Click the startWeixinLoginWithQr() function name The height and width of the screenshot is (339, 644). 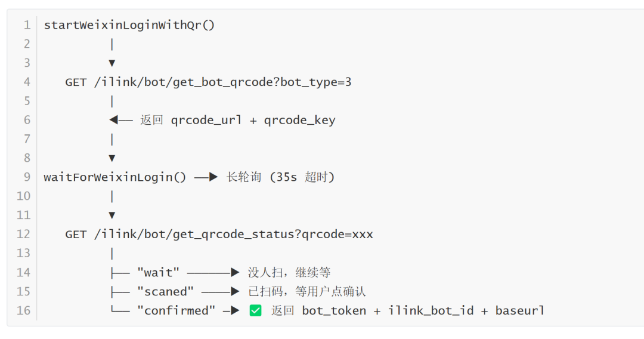pyautogui.click(x=129, y=25)
